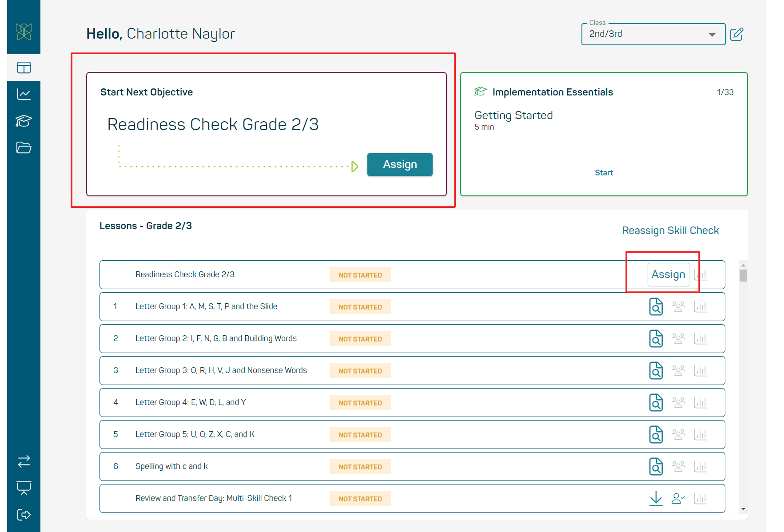The image size is (784, 532).
Task: Click Reassign Skill Check
Action: coord(670,230)
